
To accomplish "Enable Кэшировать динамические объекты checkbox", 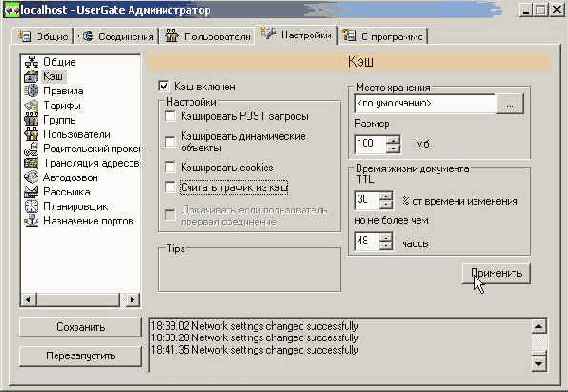I will 170,142.
